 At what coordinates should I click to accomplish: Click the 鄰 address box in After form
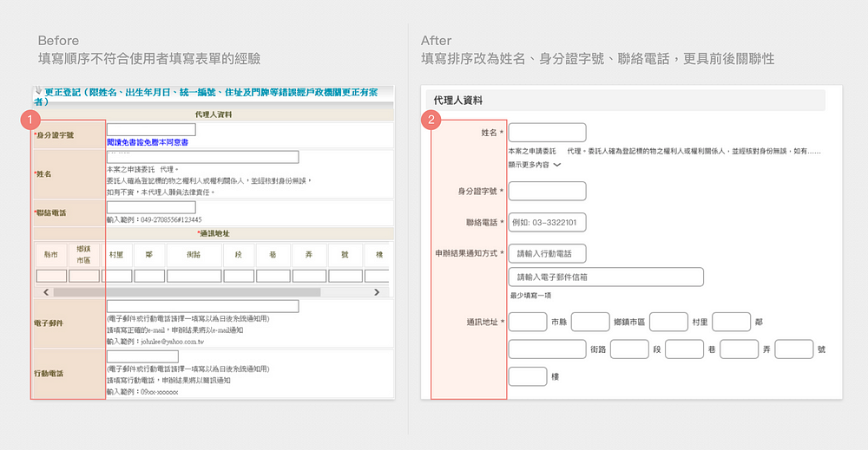click(731, 322)
